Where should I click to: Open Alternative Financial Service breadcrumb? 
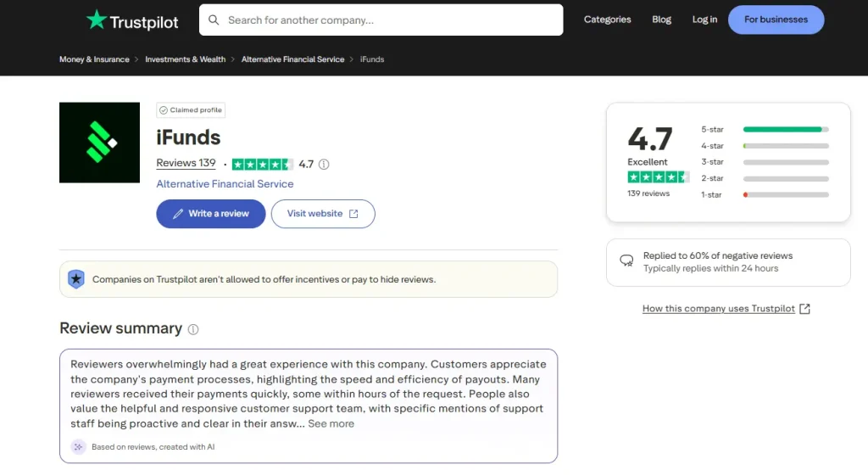pyautogui.click(x=292, y=59)
